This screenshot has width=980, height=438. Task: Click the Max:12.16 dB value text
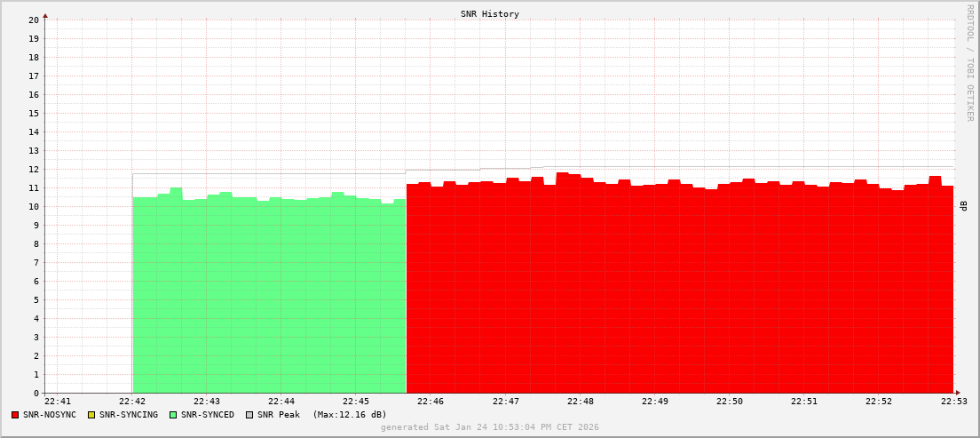(350, 415)
